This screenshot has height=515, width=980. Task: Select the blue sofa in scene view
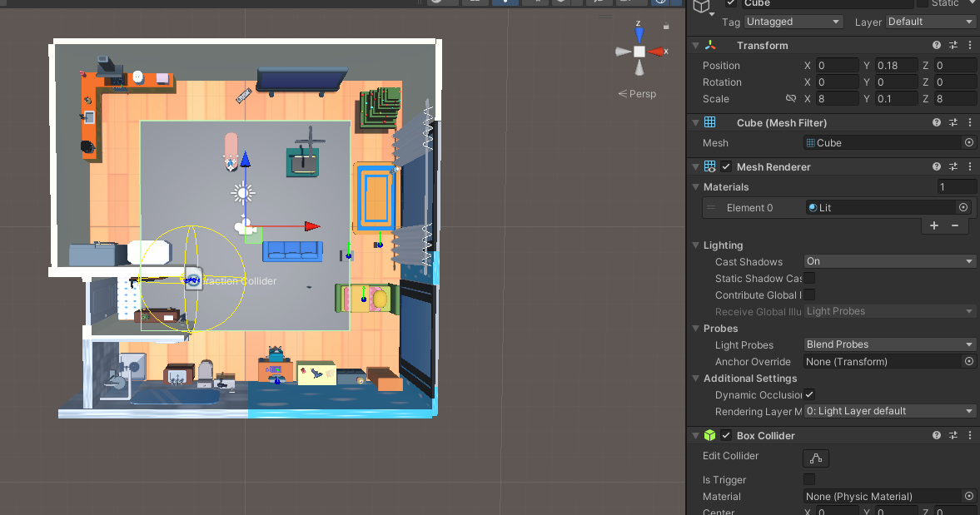pos(292,250)
